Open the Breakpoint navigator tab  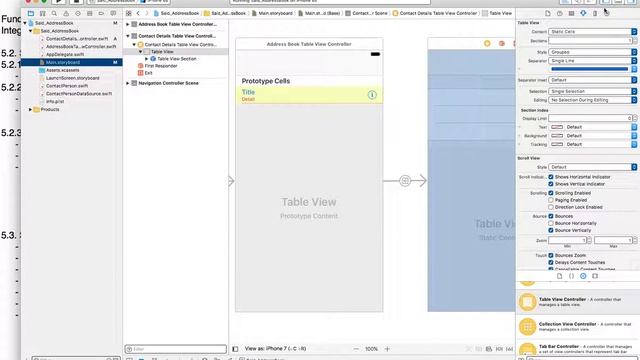101,13
